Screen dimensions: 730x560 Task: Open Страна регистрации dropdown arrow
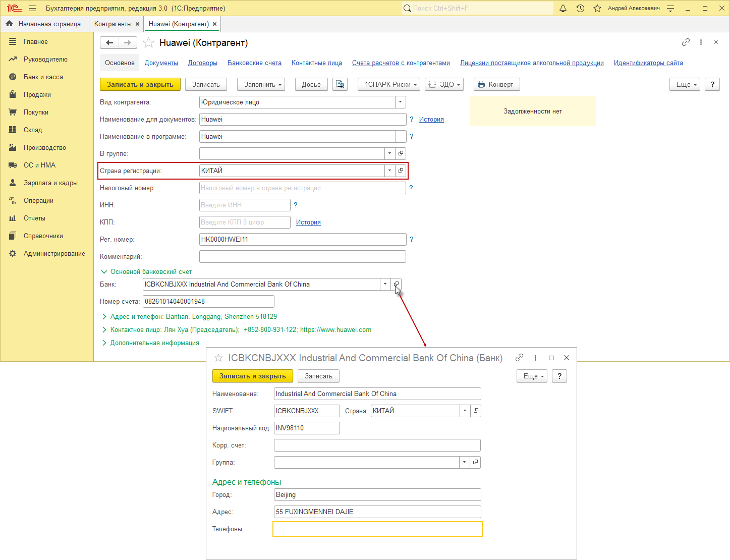point(389,171)
